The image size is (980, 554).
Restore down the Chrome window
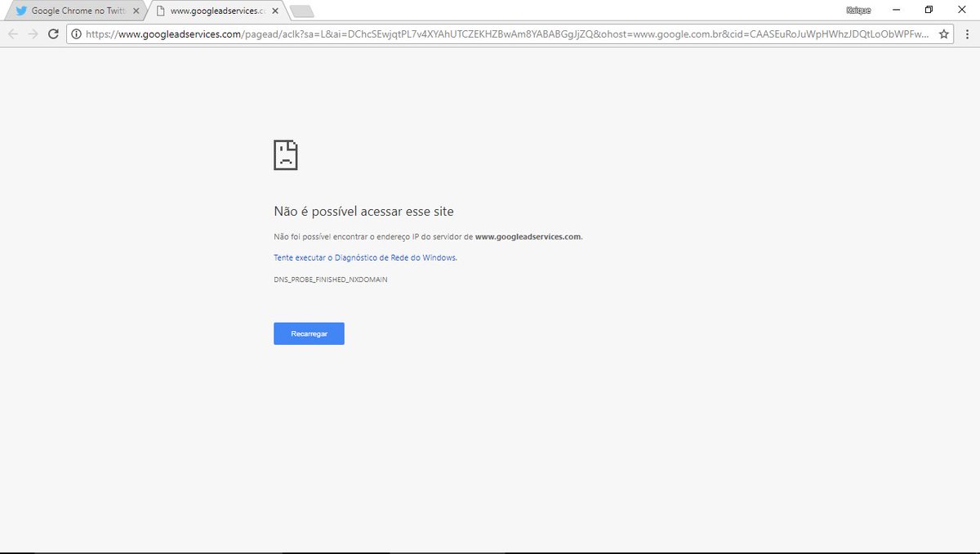pyautogui.click(x=929, y=10)
